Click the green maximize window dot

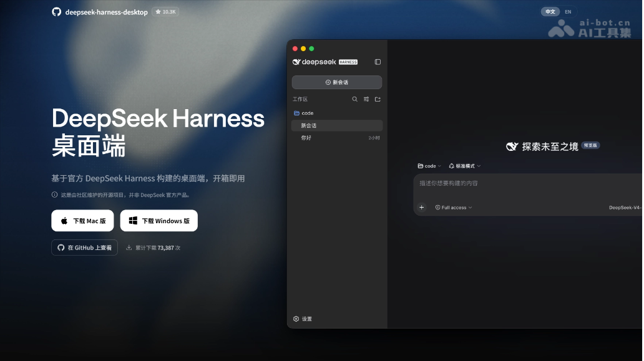tap(312, 49)
